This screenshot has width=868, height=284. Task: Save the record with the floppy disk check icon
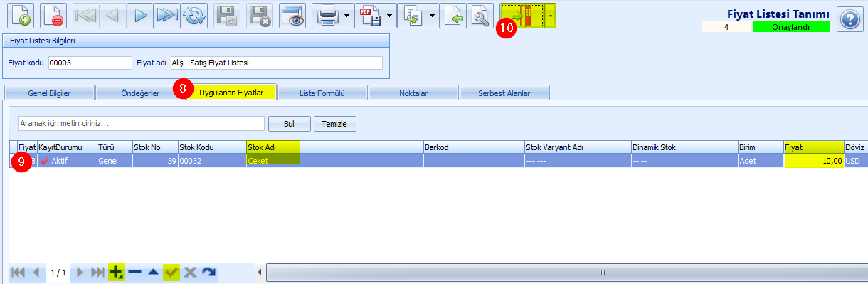click(x=228, y=15)
